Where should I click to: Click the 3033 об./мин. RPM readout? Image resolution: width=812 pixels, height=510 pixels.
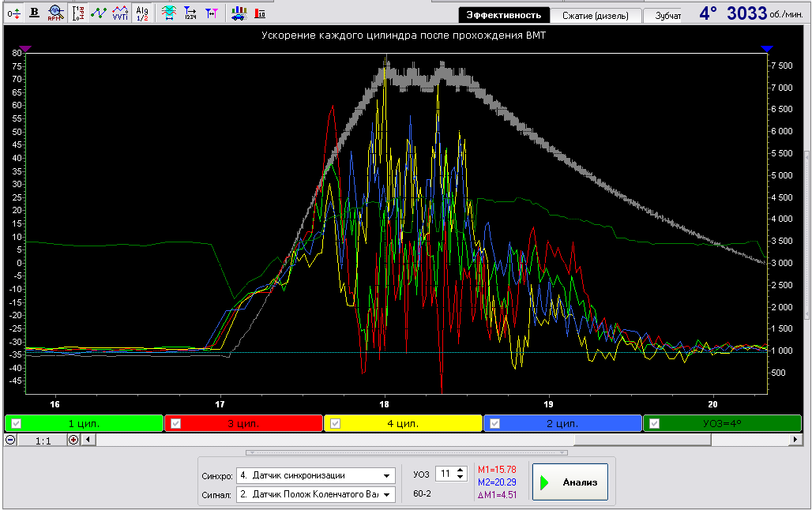pos(765,13)
